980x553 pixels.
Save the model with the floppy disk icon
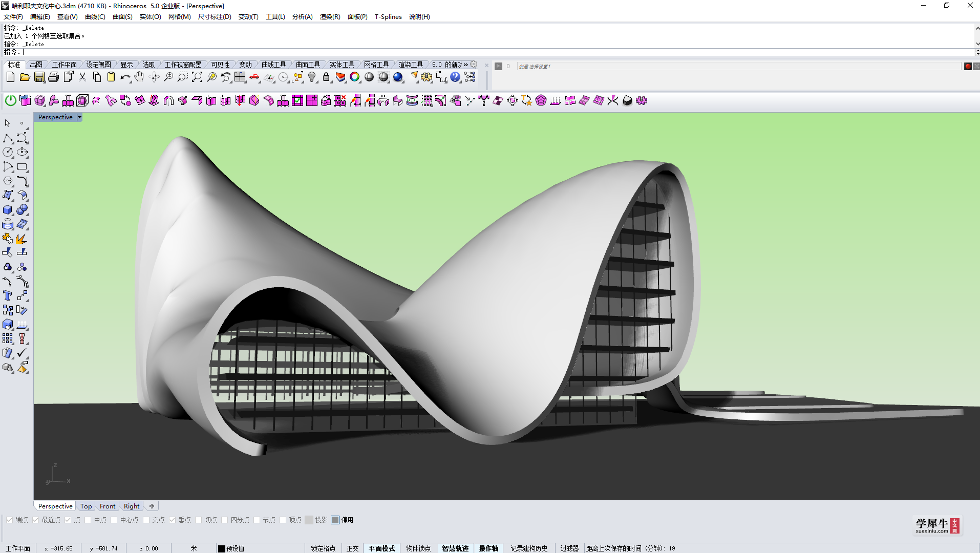(x=39, y=77)
